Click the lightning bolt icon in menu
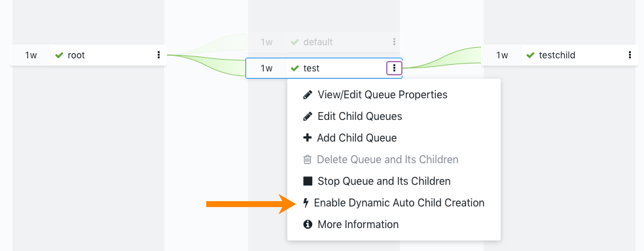 tap(306, 203)
